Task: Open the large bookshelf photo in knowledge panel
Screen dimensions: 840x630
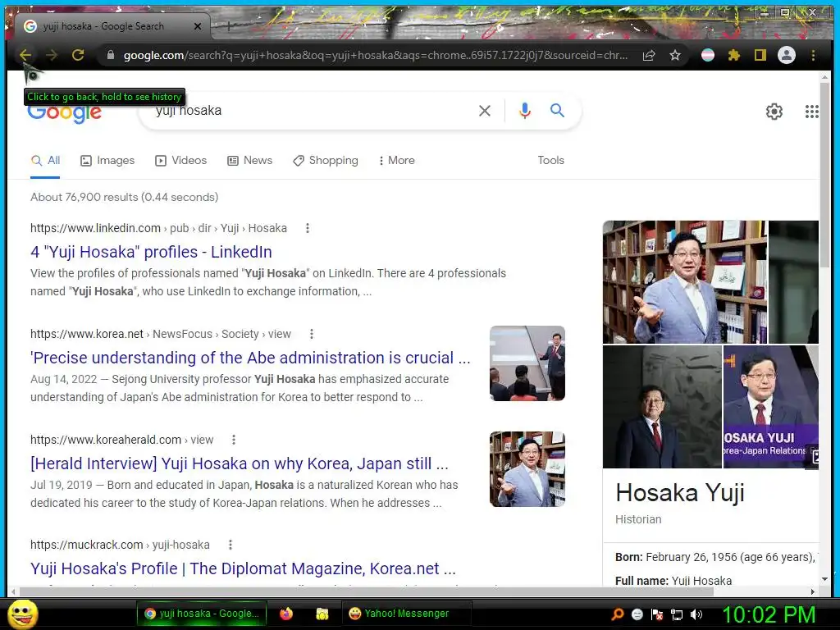Action: click(x=685, y=282)
